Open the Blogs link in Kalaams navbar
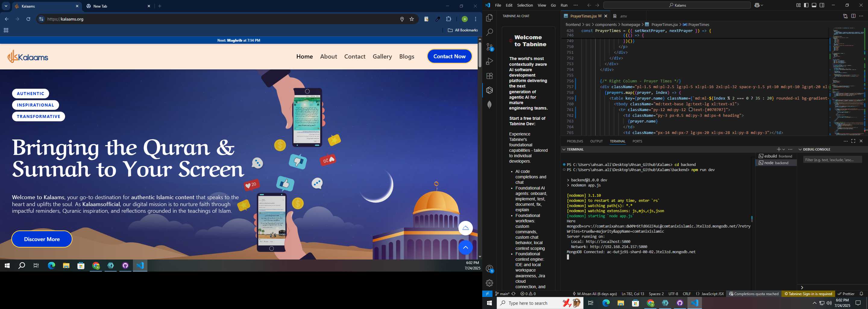 pos(406,57)
